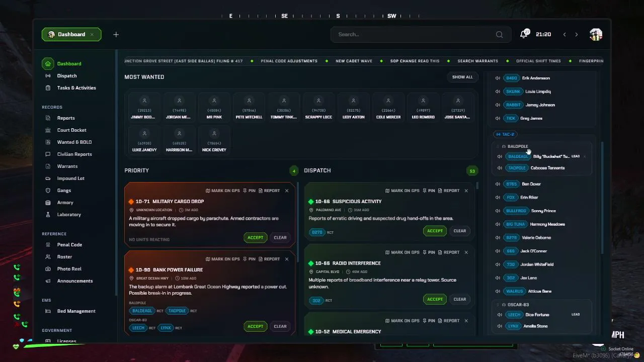Screen dimensions: 644x362
Task: Click the 8278 unit tag on Suspicious Activity
Action: pos(317,232)
